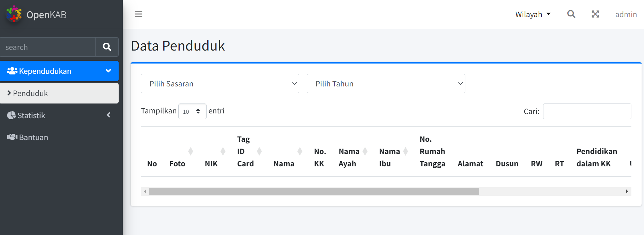The image size is (644, 235).
Task: Open the hamburger navigation menu
Action: [138, 14]
